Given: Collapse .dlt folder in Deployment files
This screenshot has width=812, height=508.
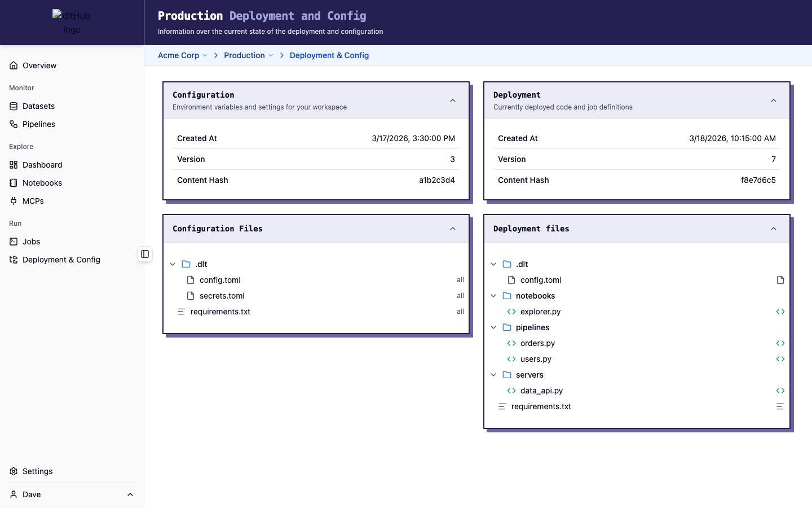Looking at the screenshot, I should (x=493, y=264).
